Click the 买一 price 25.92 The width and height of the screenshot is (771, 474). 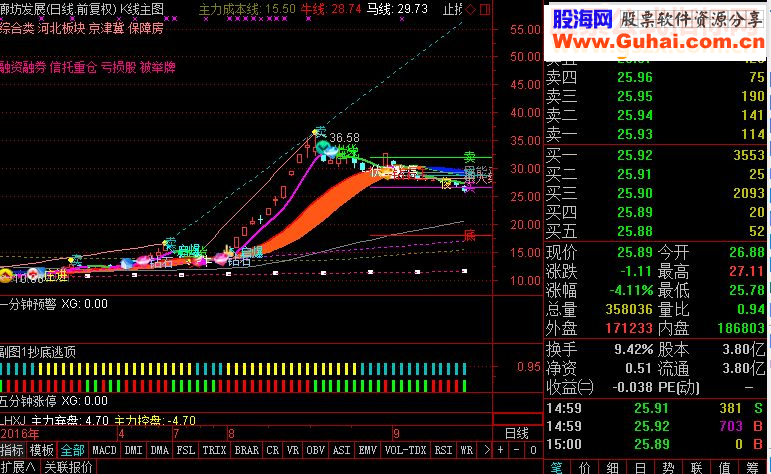[x=635, y=155]
